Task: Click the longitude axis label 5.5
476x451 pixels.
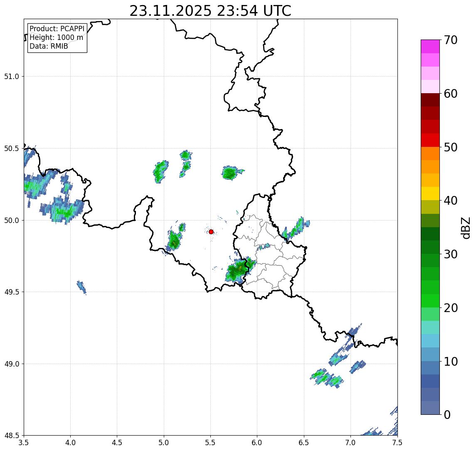Action: pyautogui.click(x=211, y=443)
